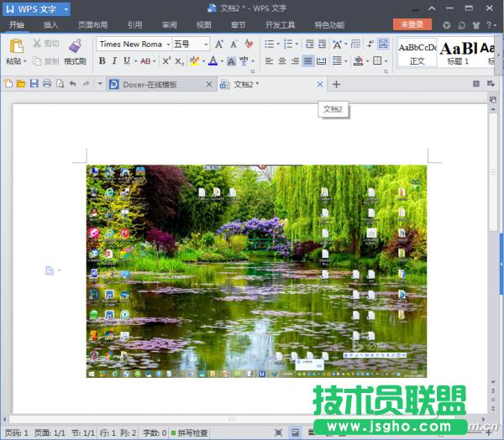Add a new document tab with plus button
The height and width of the screenshot is (440, 504).
click(336, 85)
